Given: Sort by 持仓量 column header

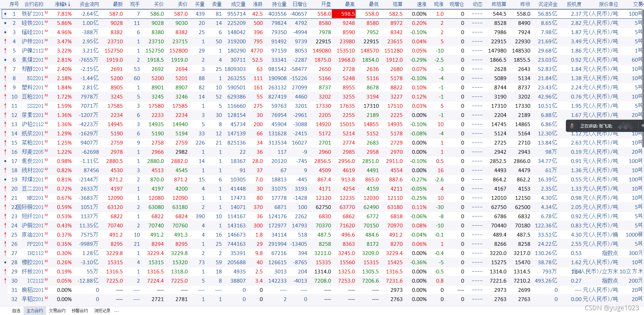Looking at the screenshot, I should click(279, 4).
